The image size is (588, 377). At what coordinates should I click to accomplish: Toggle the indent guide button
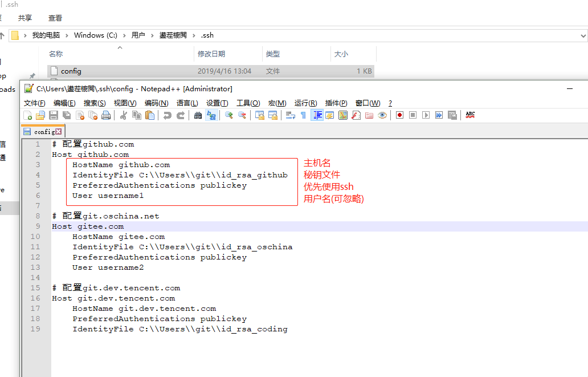coord(317,115)
